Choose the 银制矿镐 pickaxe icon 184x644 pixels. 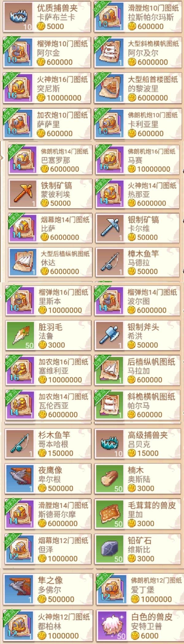(110, 228)
